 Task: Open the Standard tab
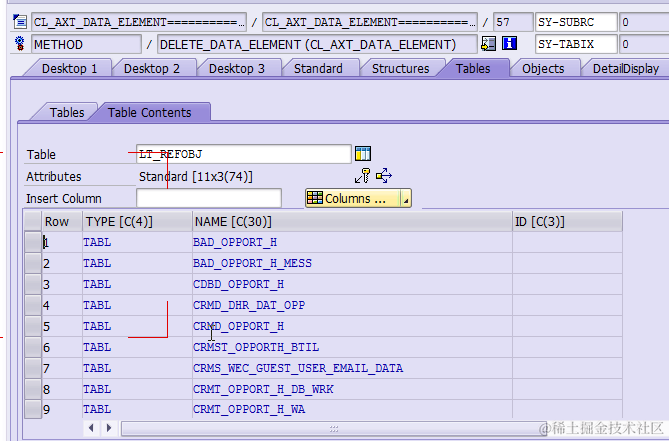click(x=318, y=69)
